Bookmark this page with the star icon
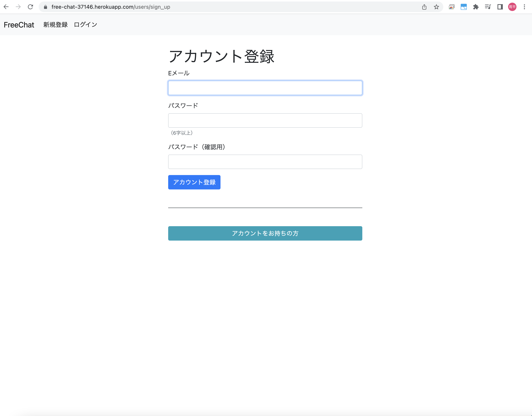The width and height of the screenshot is (532, 416). pyautogui.click(x=436, y=7)
